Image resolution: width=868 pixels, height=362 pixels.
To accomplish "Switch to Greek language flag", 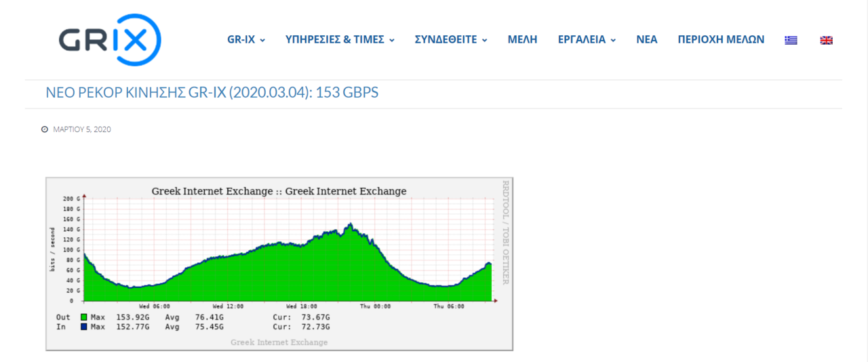I will tap(791, 40).
